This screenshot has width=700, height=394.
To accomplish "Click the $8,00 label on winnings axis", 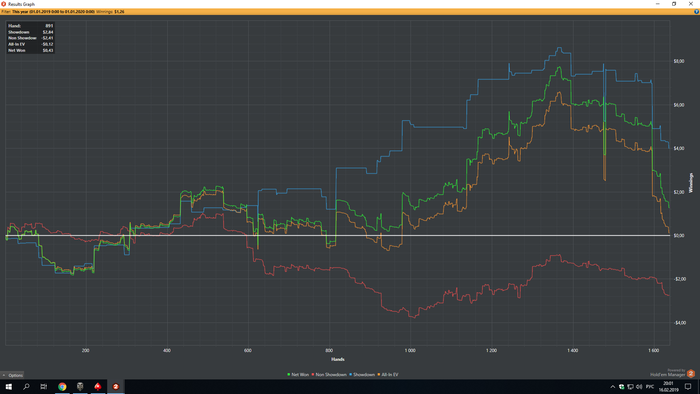I will pyautogui.click(x=679, y=61).
